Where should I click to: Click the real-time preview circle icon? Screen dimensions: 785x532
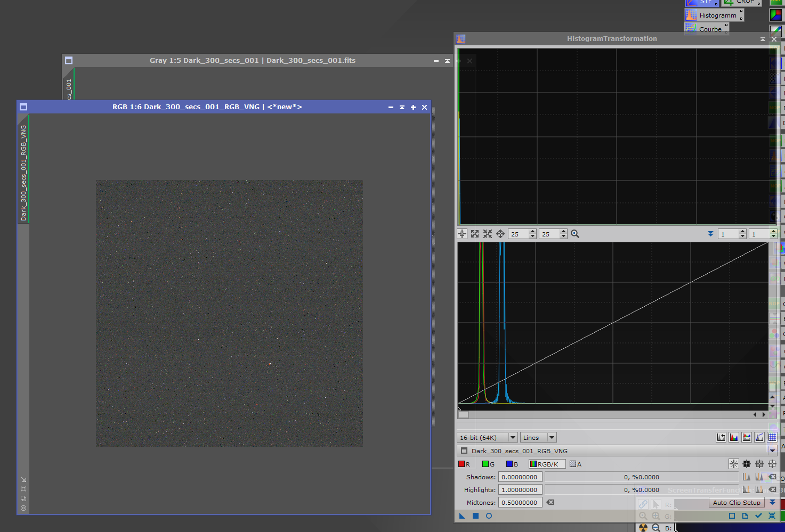[x=489, y=515]
